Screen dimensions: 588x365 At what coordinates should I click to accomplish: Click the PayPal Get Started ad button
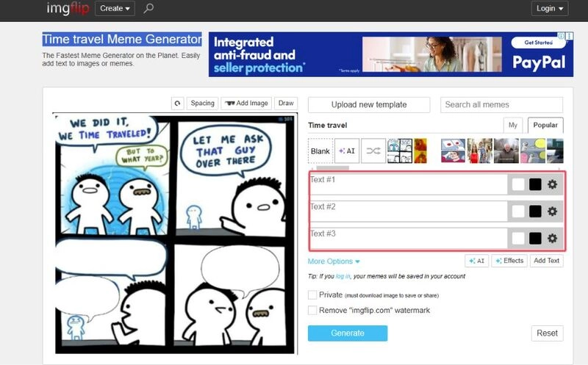[x=539, y=43]
